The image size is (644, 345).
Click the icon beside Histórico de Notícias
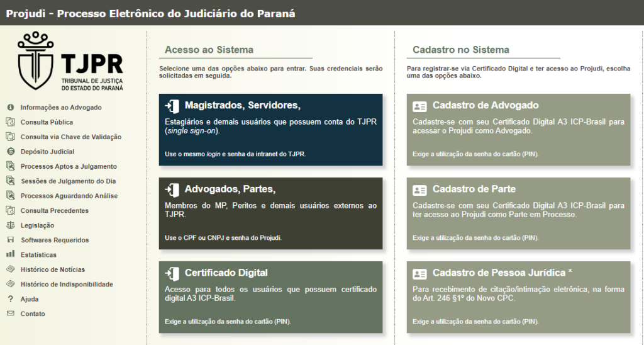coord(10,269)
